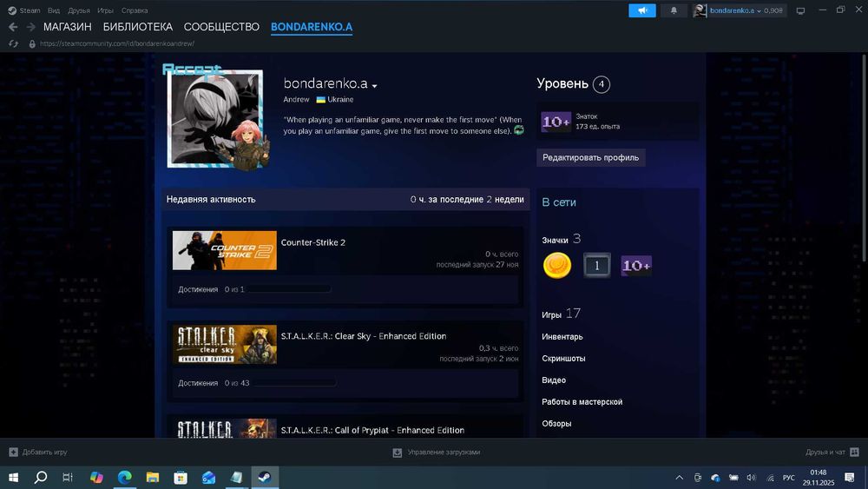The width and height of the screenshot is (868, 489).
Task: Open Task View on taskbar
Action: click(68, 478)
